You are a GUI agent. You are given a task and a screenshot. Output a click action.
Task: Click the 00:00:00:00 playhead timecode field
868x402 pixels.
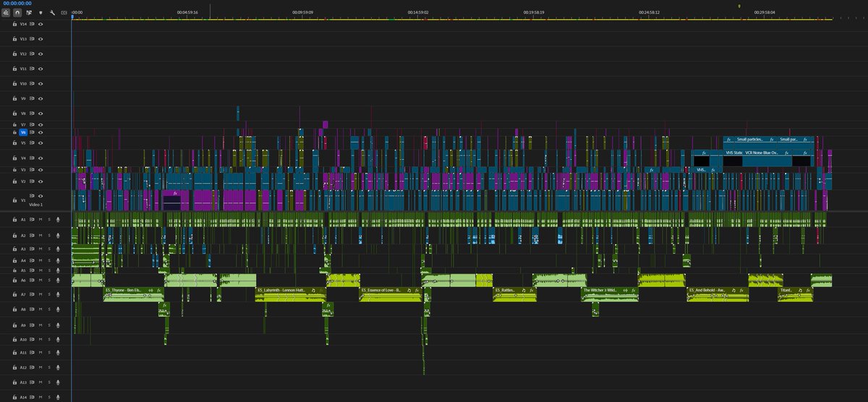(x=17, y=3)
